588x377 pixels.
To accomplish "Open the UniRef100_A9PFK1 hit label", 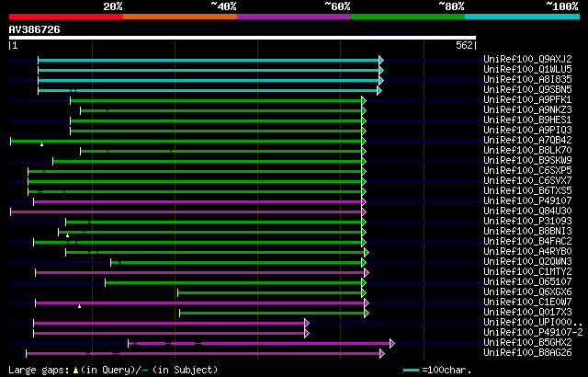I will point(527,100).
